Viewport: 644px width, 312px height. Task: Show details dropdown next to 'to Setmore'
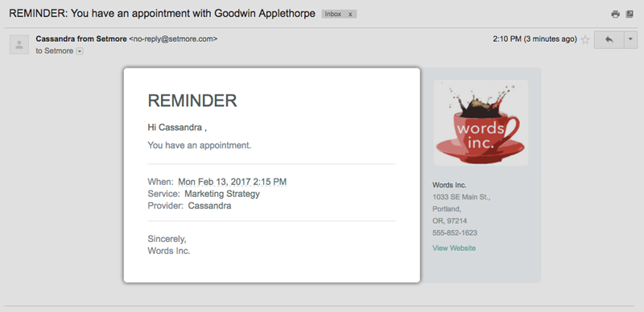(80, 51)
